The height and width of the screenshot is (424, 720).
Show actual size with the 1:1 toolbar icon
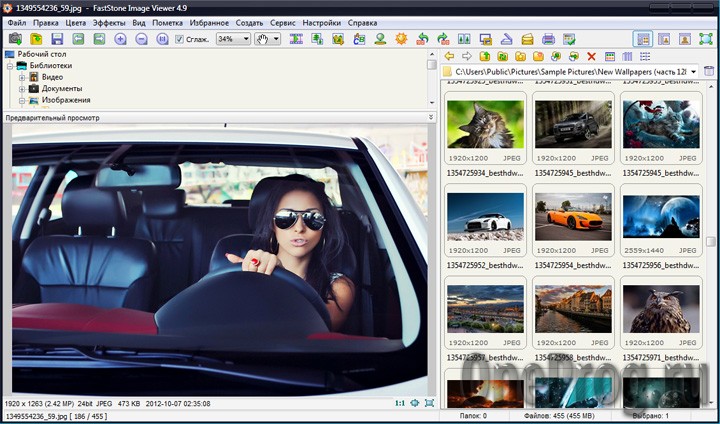coord(162,39)
